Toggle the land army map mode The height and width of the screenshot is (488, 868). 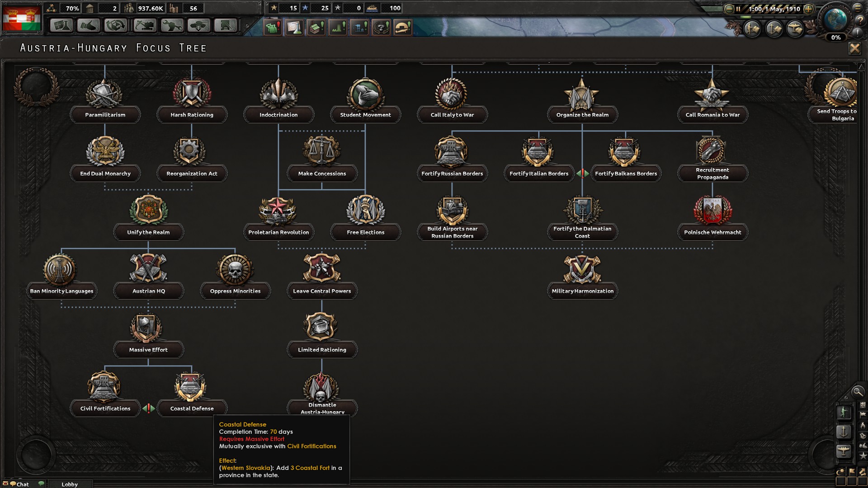coord(844,412)
